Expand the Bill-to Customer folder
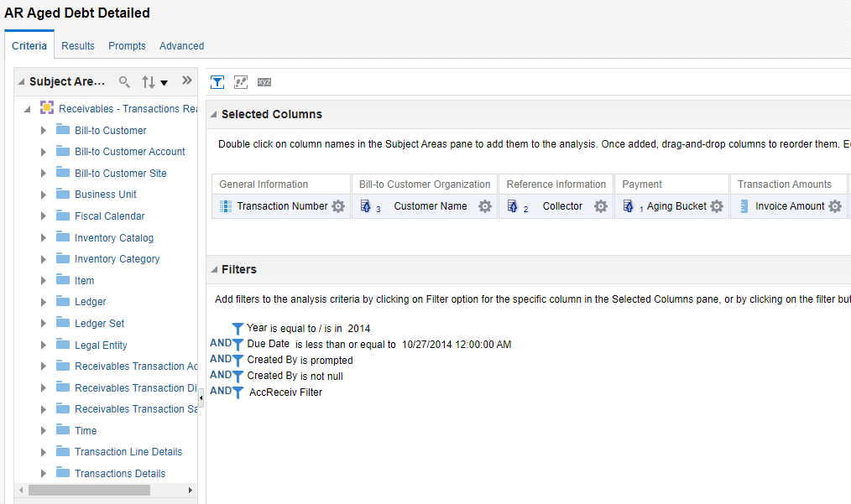Viewport: 851px width, 504px height. pos(44,130)
